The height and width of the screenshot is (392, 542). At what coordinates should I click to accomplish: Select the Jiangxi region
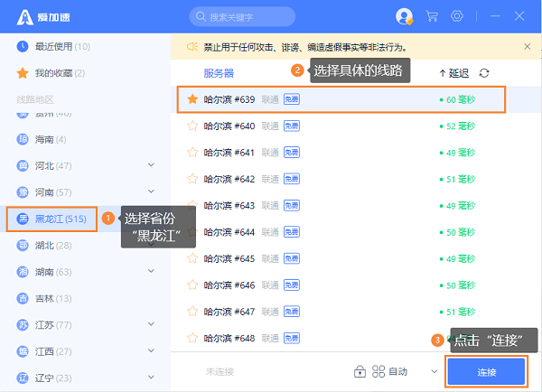tap(44, 351)
